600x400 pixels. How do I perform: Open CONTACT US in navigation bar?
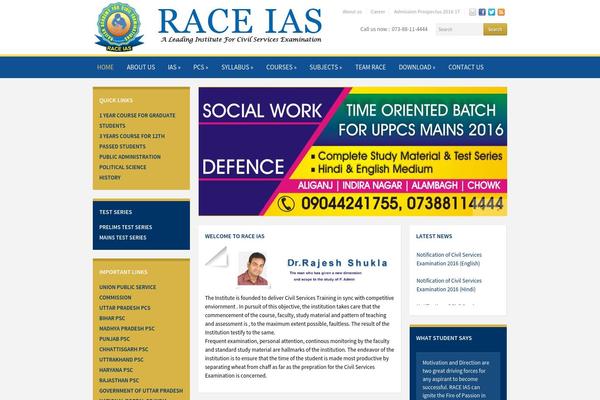pos(466,67)
